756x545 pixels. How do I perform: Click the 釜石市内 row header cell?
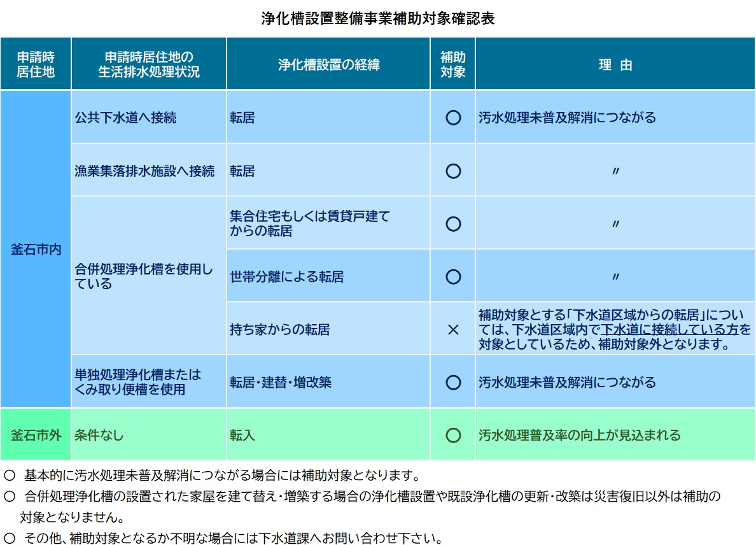[x=36, y=249]
